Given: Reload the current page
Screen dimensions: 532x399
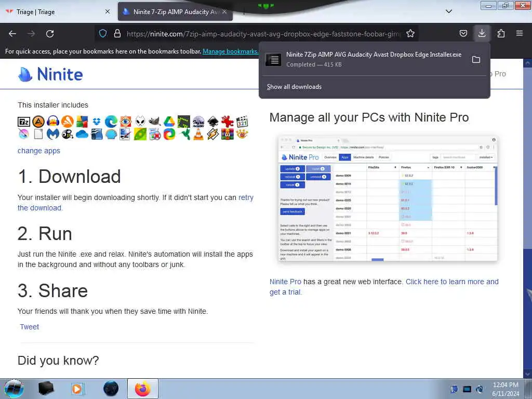Looking at the screenshot, I should pos(50,33).
